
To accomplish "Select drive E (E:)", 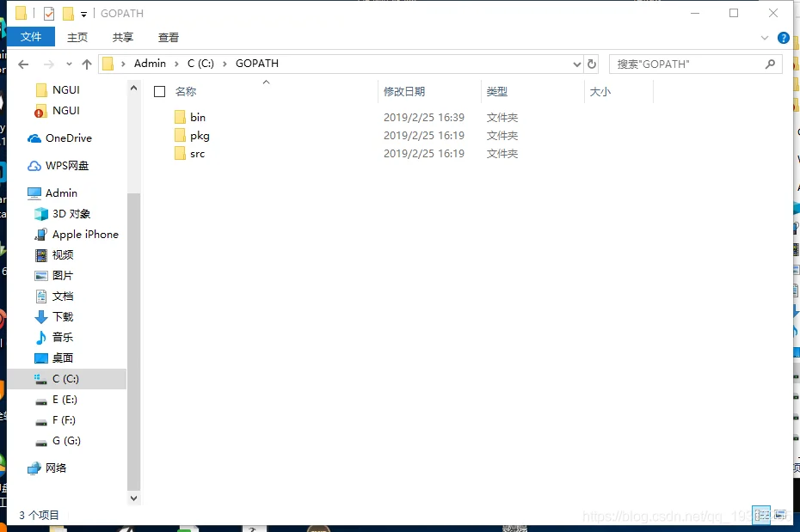I will pyautogui.click(x=56, y=400).
